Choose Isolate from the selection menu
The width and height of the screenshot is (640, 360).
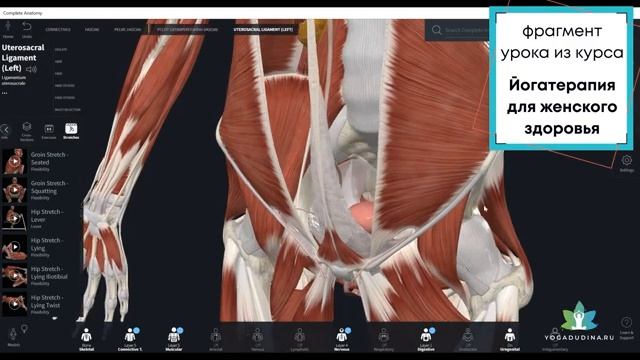point(61,49)
